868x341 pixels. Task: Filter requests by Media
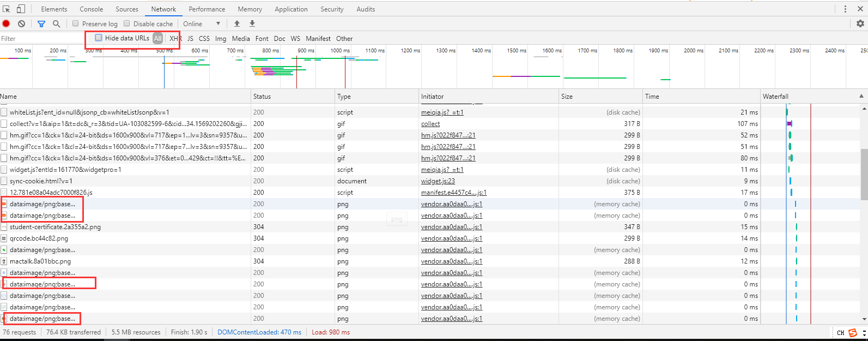241,39
